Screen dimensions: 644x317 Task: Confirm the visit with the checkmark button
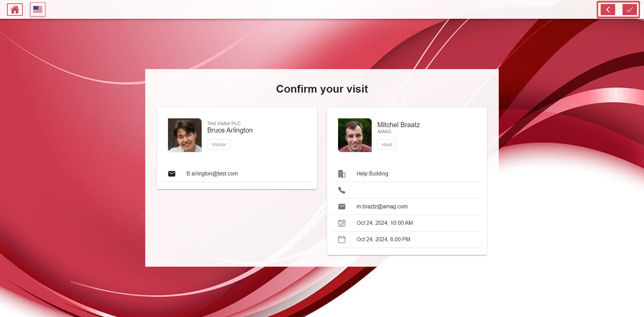click(x=630, y=9)
